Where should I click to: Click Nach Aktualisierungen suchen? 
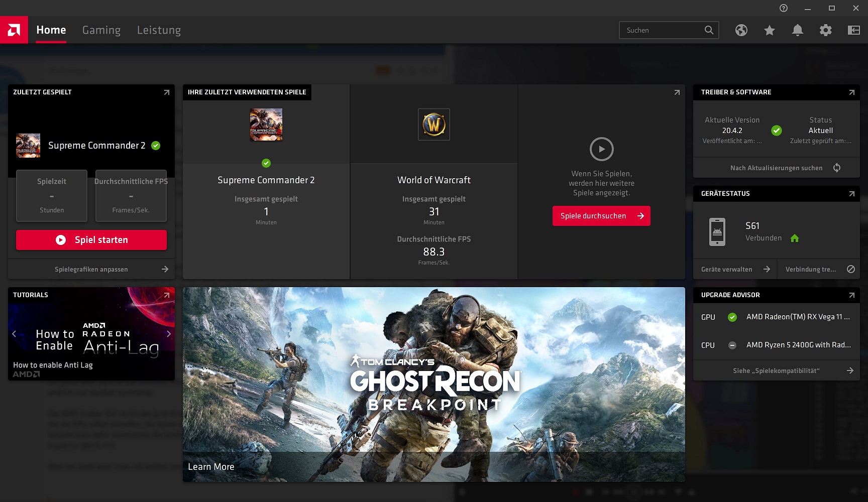pos(777,168)
